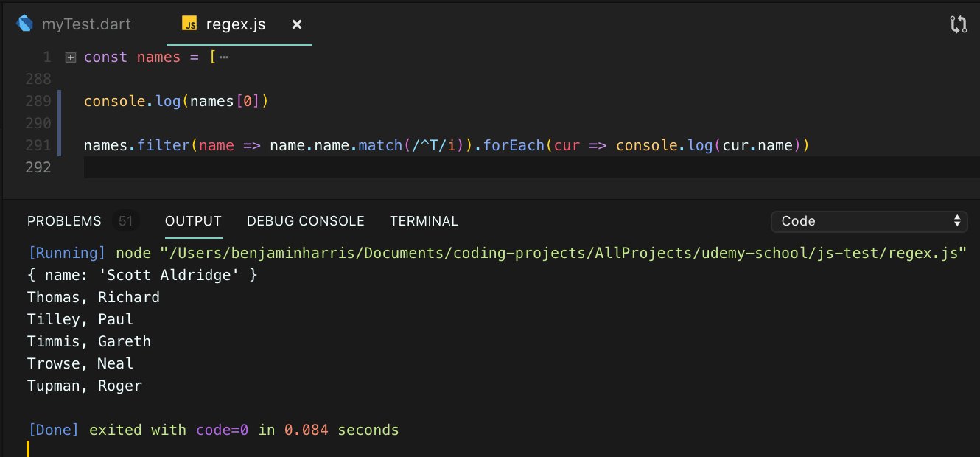Image resolution: width=980 pixels, height=457 pixels.
Task: Select the regex.js tab
Action: coord(235,24)
